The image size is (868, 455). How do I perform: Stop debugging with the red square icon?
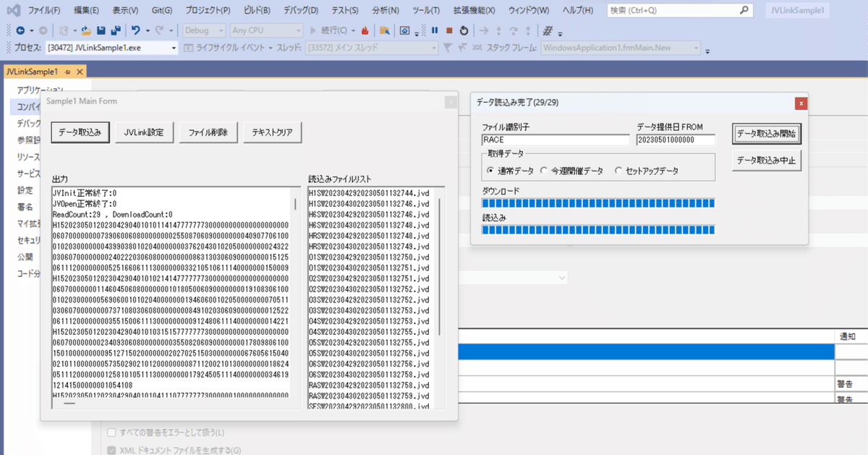point(449,30)
